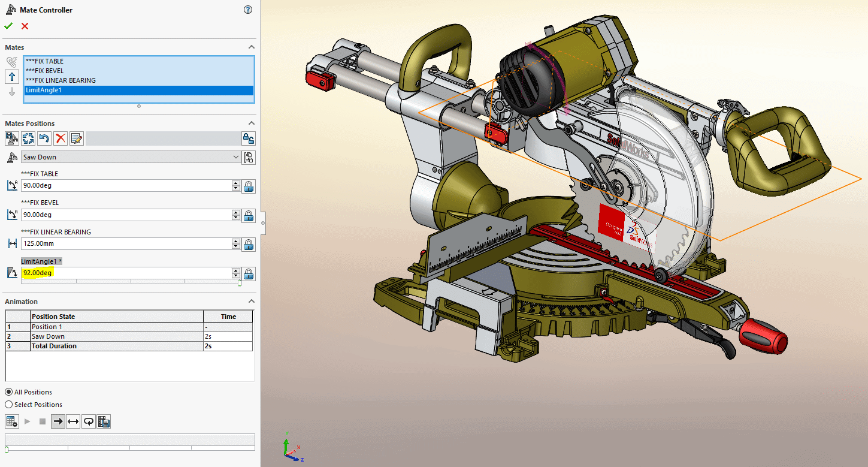Viewport: 868px width, 467px height.
Task: Toggle the LimitAngle1 lock icon
Action: pyautogui.click(x=249, y=273)
